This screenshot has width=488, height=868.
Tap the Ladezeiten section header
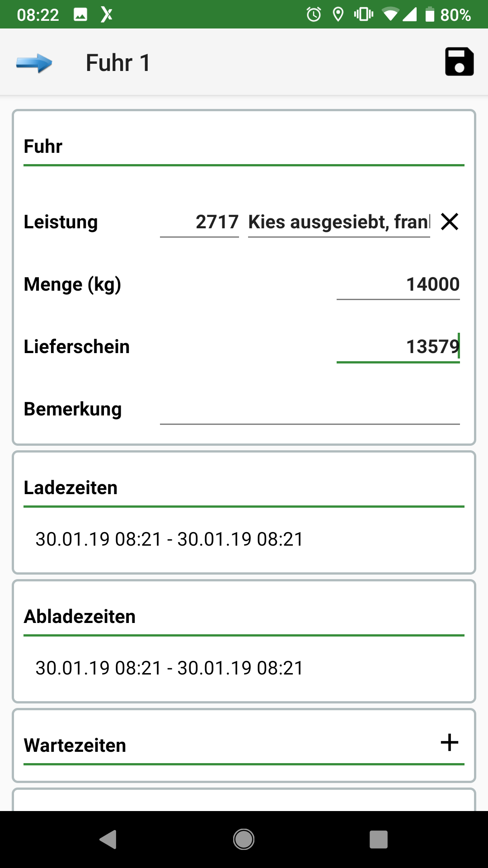click(x=70, y=488)
